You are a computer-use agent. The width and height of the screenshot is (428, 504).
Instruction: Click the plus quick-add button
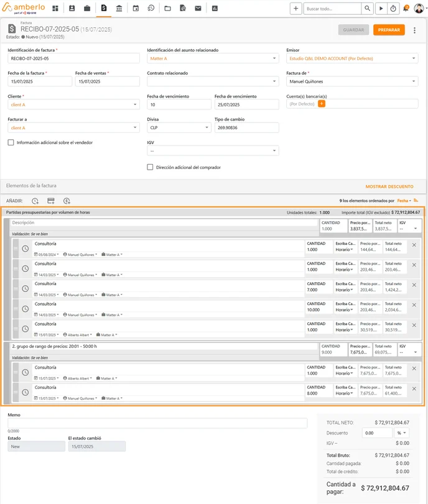tap(295, 9)
